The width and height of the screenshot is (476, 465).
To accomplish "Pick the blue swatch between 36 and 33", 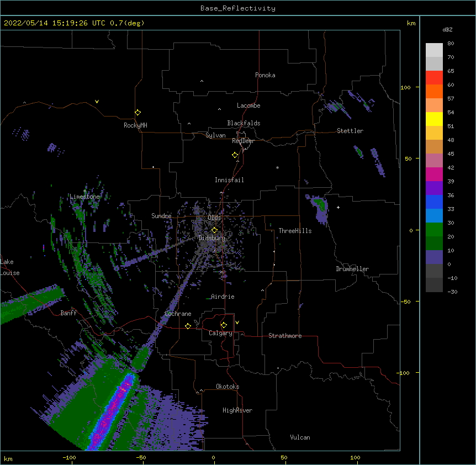I will coord(434,202).
